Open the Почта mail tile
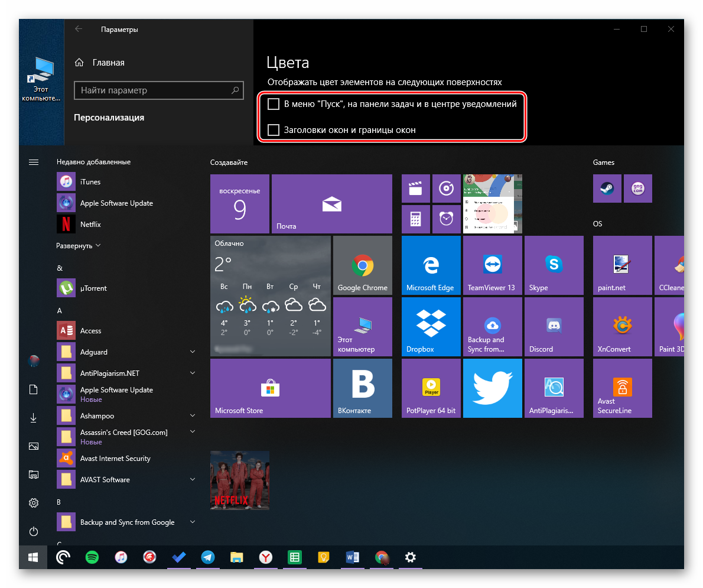 (332, 204)
